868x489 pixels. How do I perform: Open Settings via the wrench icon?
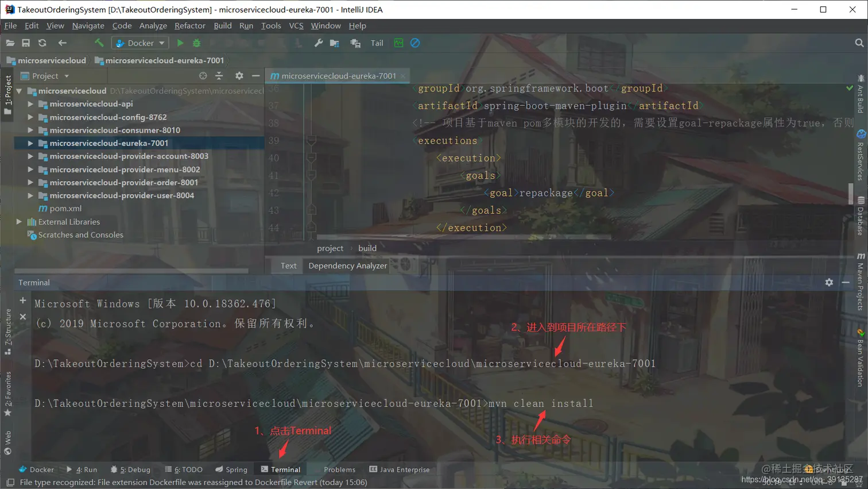318,43
